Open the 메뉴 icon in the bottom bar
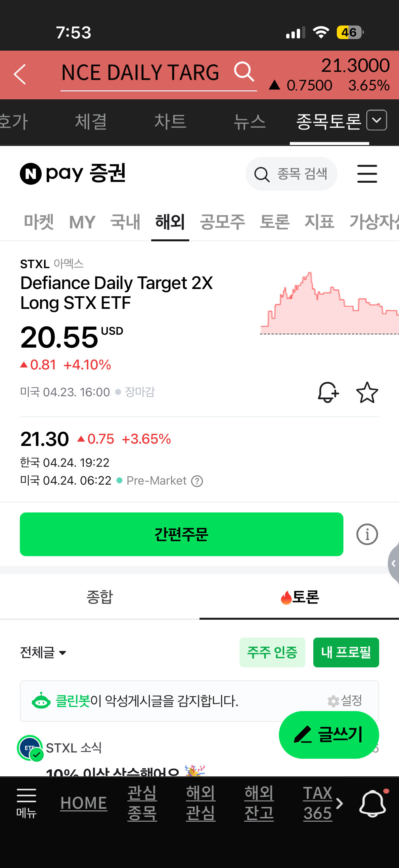 (26, 803)
